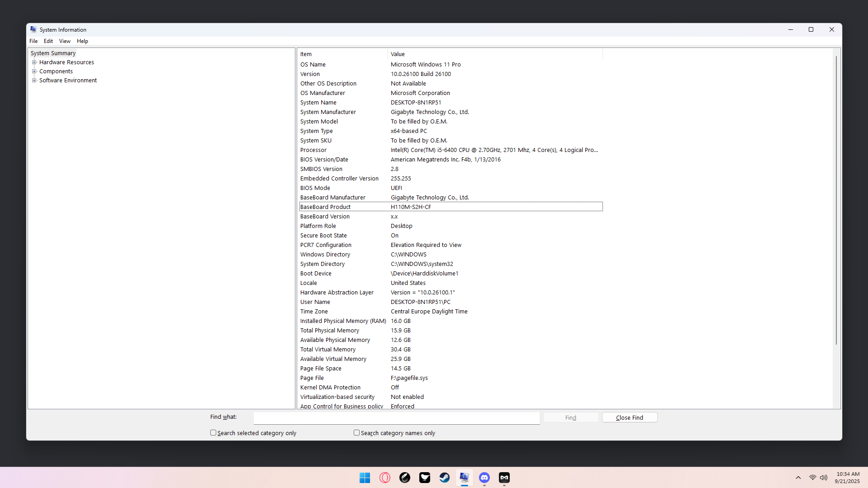Click the System Information taskbar icon

tap(465, 478)
